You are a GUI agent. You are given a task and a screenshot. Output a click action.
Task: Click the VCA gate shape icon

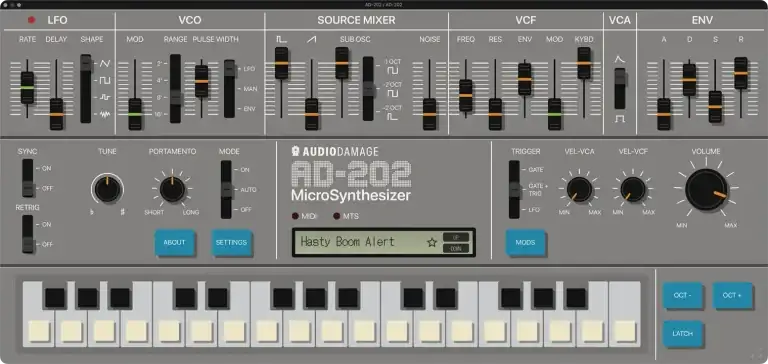(620, 119)
